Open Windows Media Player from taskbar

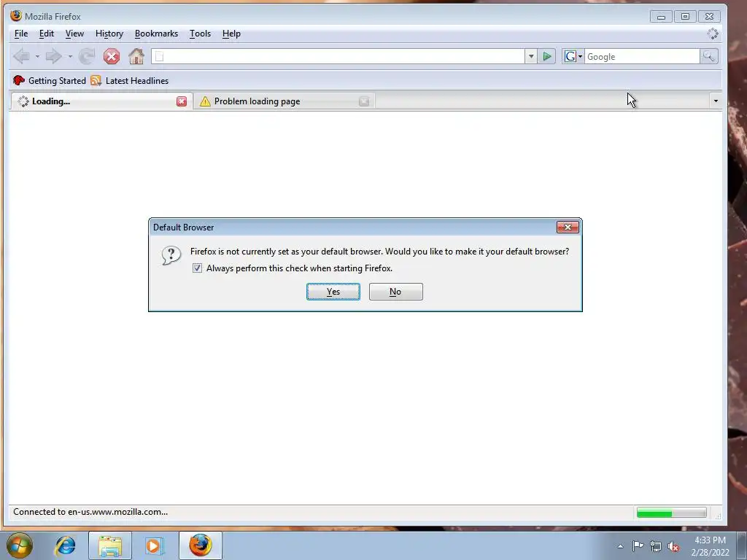(154, 545)
